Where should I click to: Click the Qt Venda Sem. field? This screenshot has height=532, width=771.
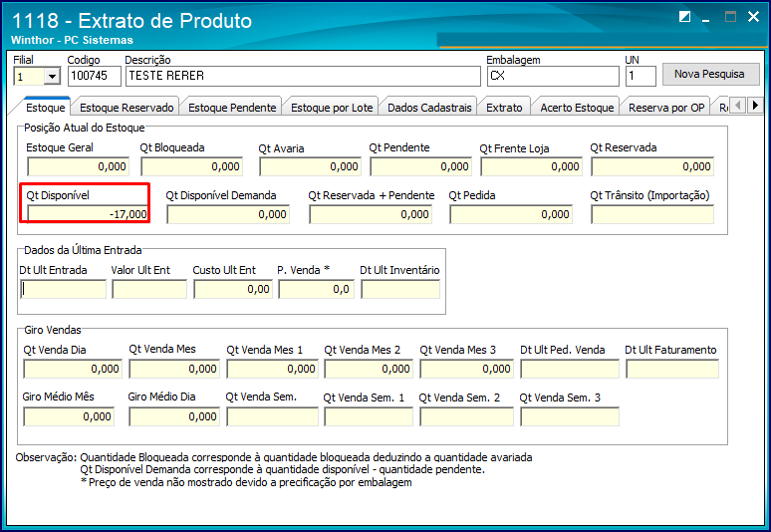click(272, 416)
